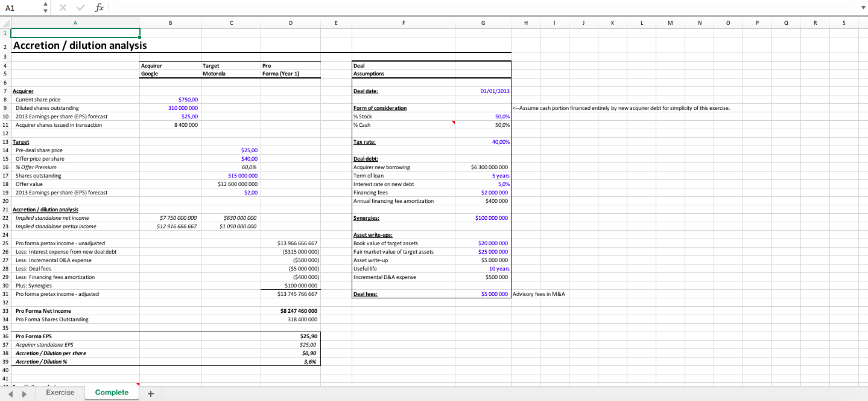Select Pro Forma Net Income $8 247 460 000
The height and width of the screenshot is (401, 868).
point(291,310)
